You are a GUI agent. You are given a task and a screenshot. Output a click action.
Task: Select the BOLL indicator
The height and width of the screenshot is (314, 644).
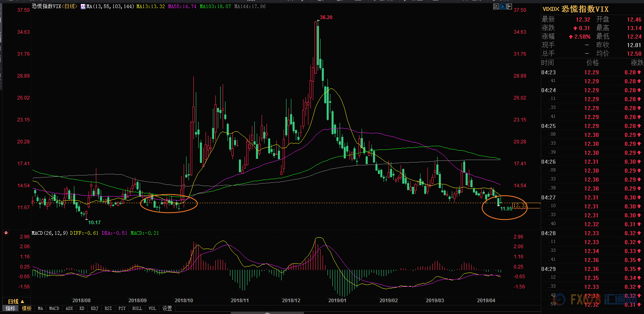pyautogui.click(x=137, y=309)
